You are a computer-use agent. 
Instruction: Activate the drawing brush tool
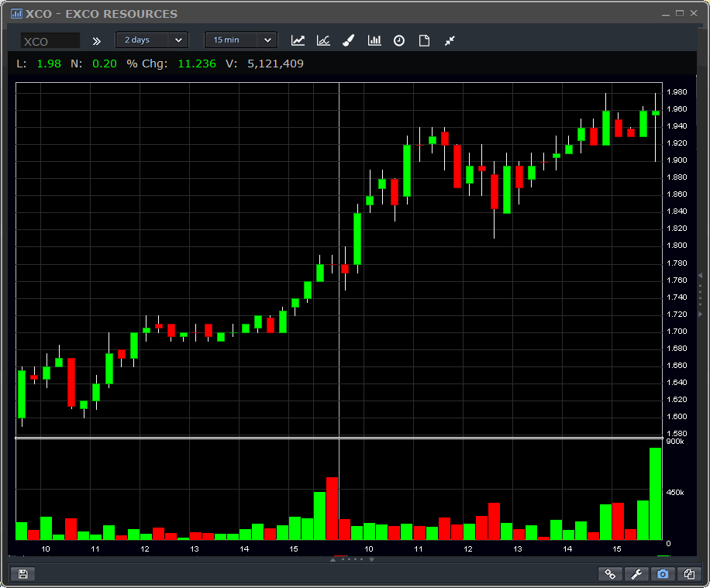tap(348, 40)
